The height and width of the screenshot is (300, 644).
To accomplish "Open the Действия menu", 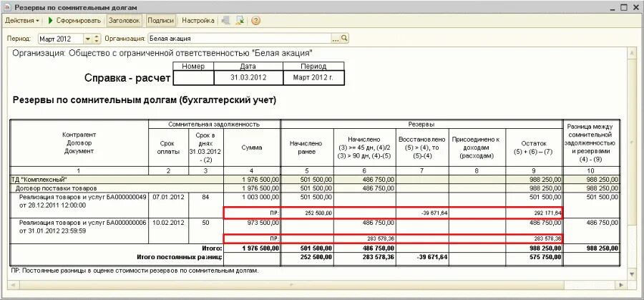I will pos(22,21).
